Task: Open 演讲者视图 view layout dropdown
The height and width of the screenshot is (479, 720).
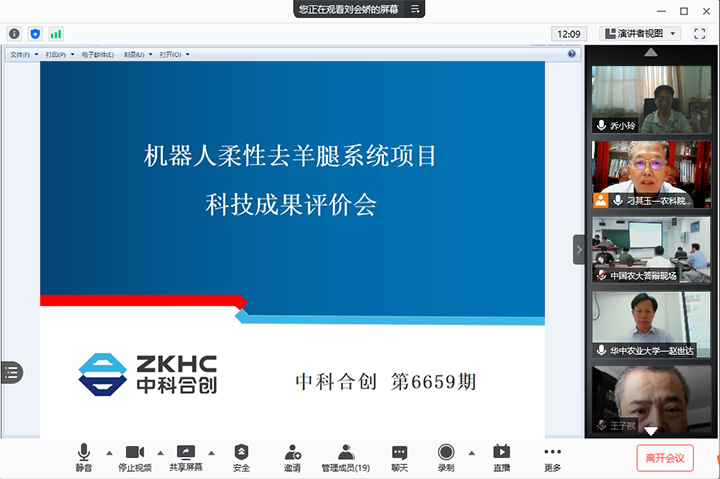Action: point(640,34)
